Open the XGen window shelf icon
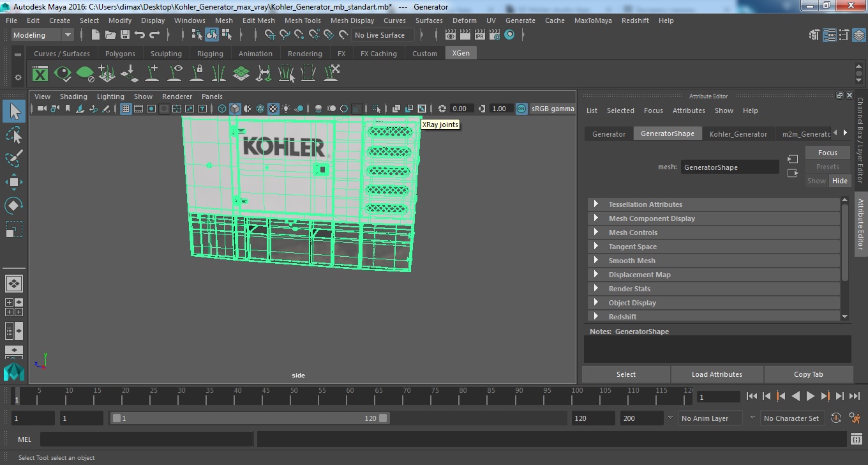 coord(40,74)
